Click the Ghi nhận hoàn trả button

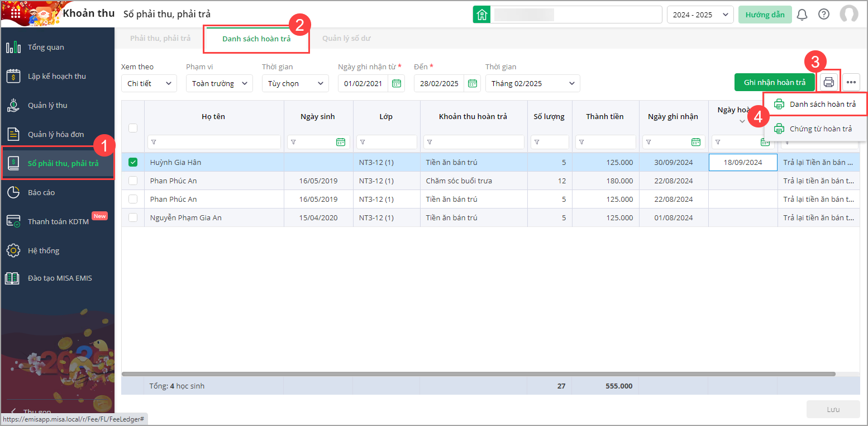pyautogui.click(x=774, y=82)
